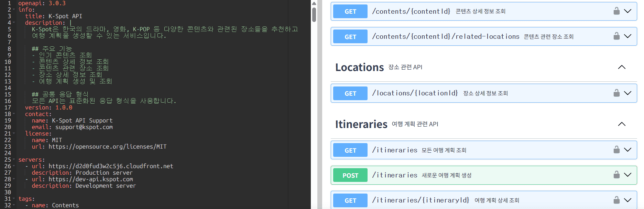
Task: Click the /itineraries/{itineraryId} path text
Action: coord(421,200)
